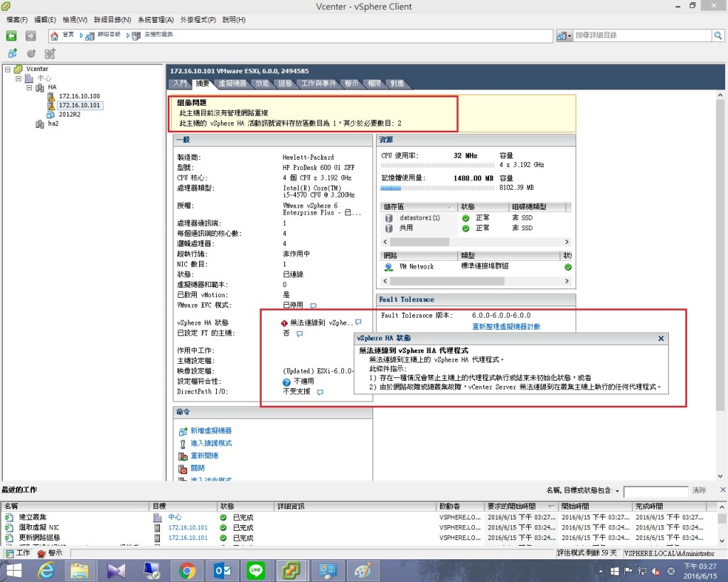Click 重新開機 command link
The width and height of the screenshot is (728, 582).
pyautogui.click(x=204, y=456)
